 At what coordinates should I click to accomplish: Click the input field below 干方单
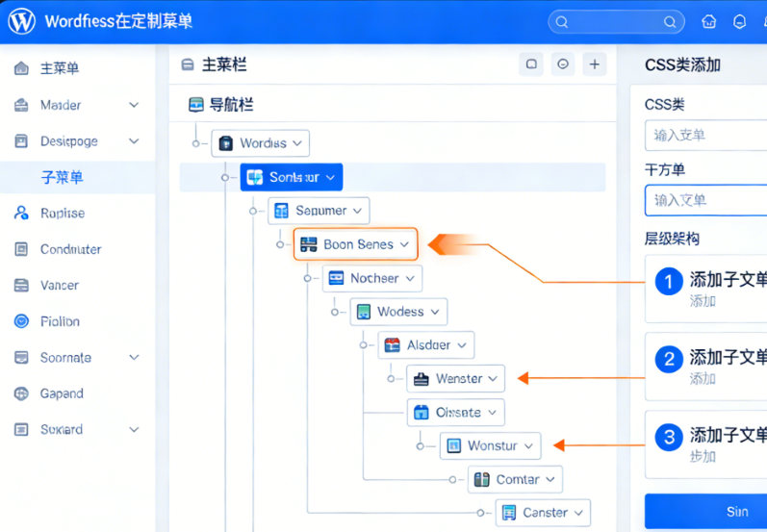705,200
